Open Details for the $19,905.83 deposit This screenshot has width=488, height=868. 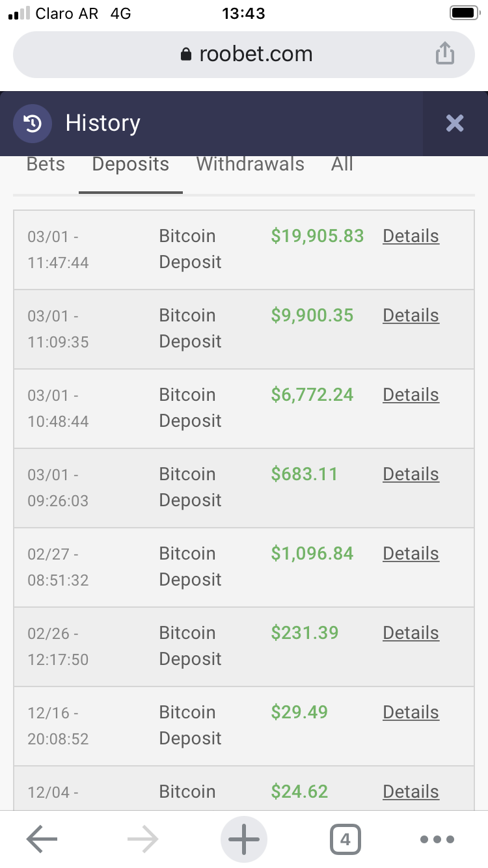pos(411,236)
